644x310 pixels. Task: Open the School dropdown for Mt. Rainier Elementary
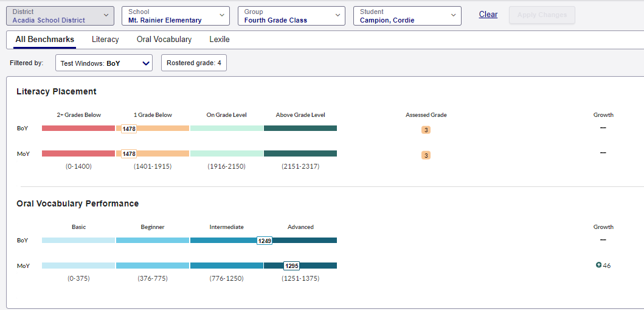coord(175,16)
